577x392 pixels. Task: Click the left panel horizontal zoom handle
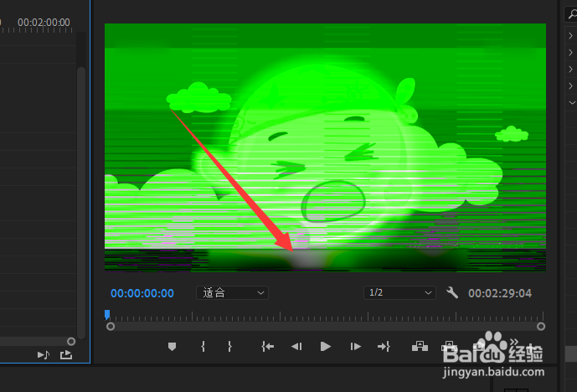coord(71,342)
